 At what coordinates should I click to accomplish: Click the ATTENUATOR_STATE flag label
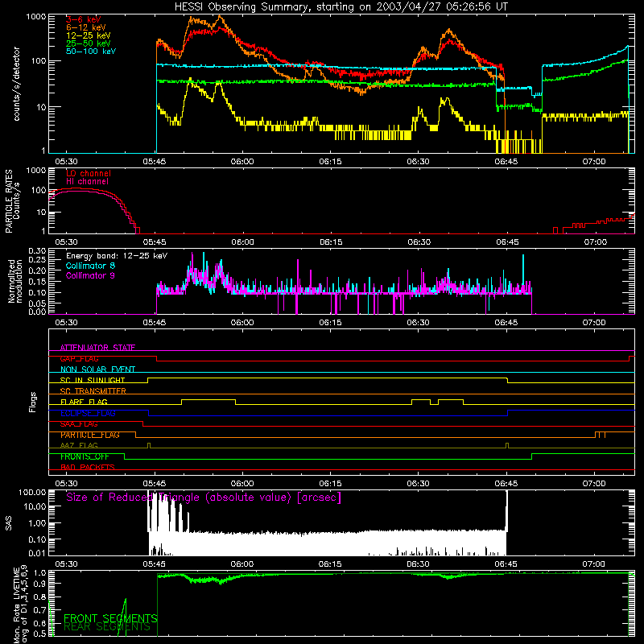(97, 348)
